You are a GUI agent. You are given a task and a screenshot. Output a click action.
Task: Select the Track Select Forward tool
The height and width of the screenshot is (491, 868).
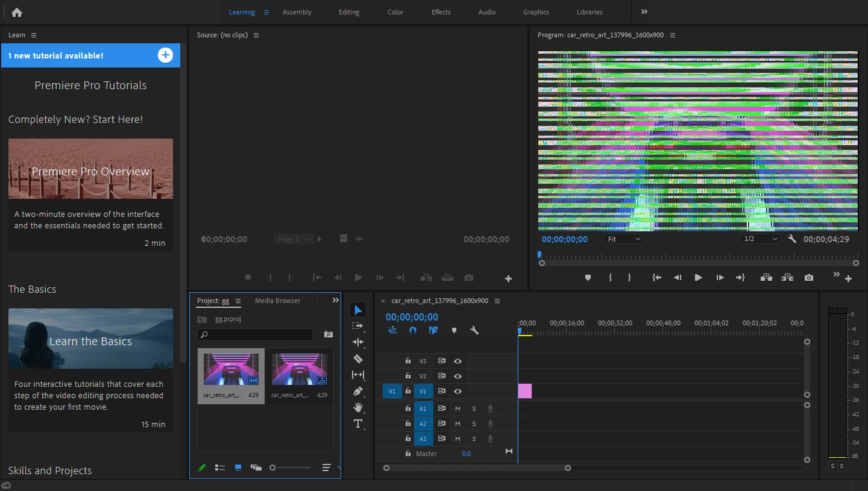pyautogui.click(x=358, y=326)
